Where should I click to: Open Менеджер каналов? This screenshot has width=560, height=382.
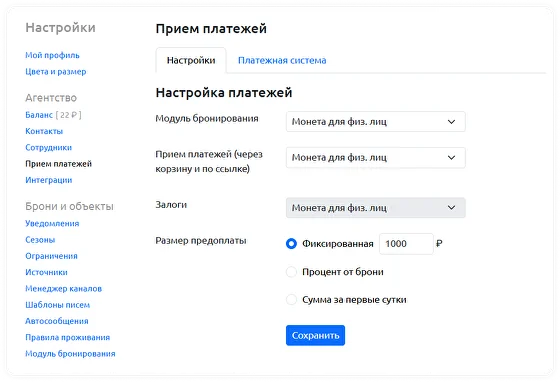(64, 288)
